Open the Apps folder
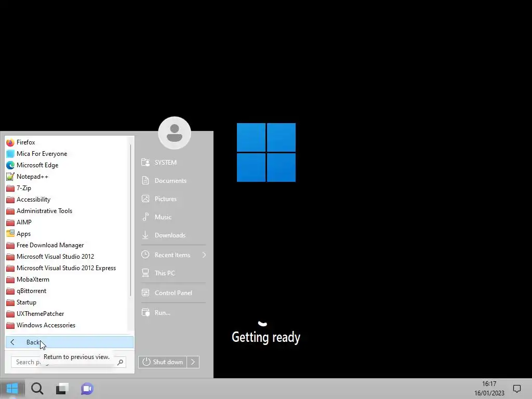 coord(66,234)
